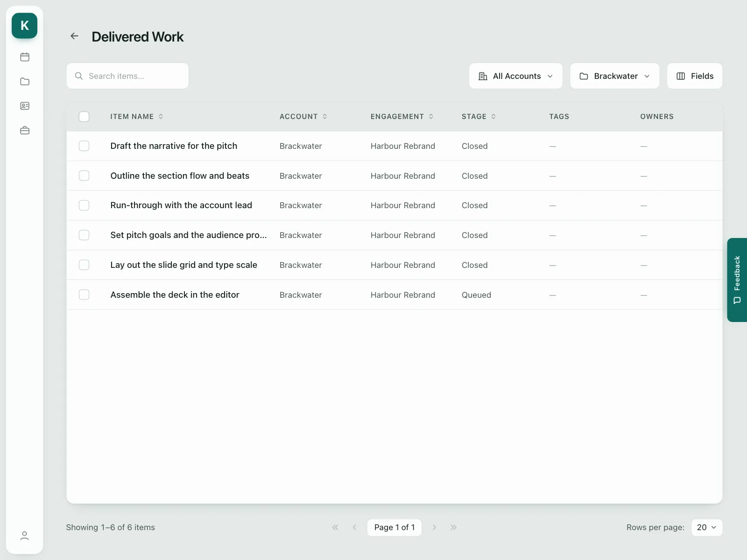Click the Owners column header
Image resolution: width=747 pixels, height=560 pixels.
pyautogui.click(x=657, y=117)
